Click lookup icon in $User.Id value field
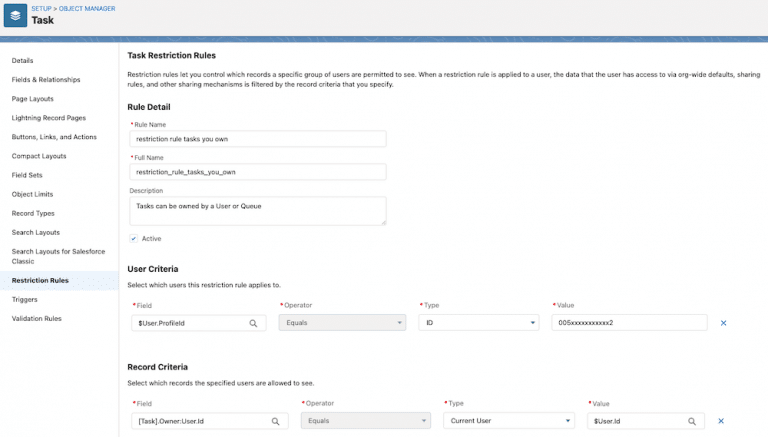The image size is (768, 437). [x=692, y=421]
